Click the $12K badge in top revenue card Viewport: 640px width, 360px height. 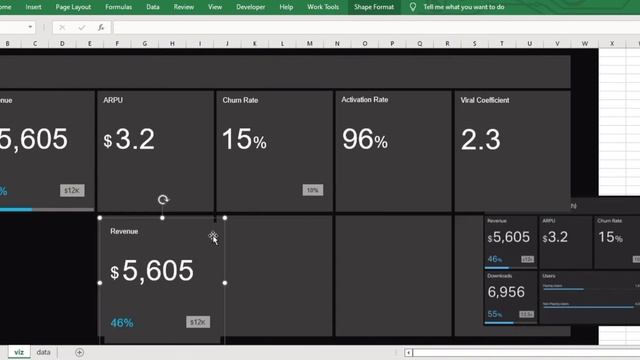pos(72,190)
